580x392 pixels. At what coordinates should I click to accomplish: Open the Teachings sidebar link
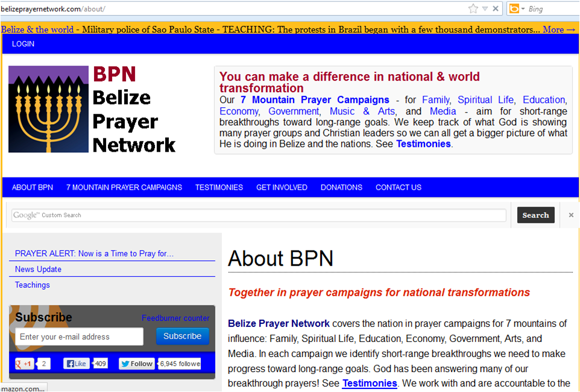33,285
